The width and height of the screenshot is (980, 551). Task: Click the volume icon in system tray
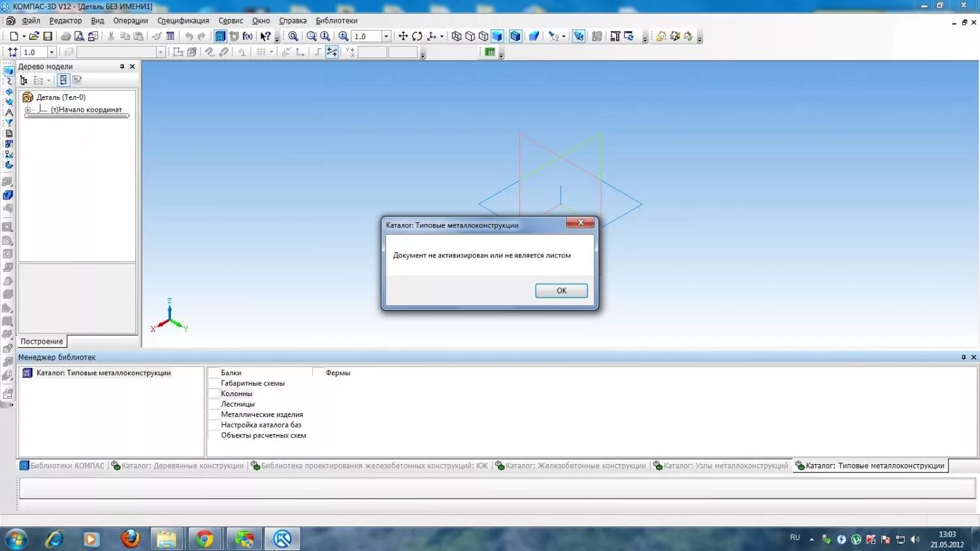point(915,540)
